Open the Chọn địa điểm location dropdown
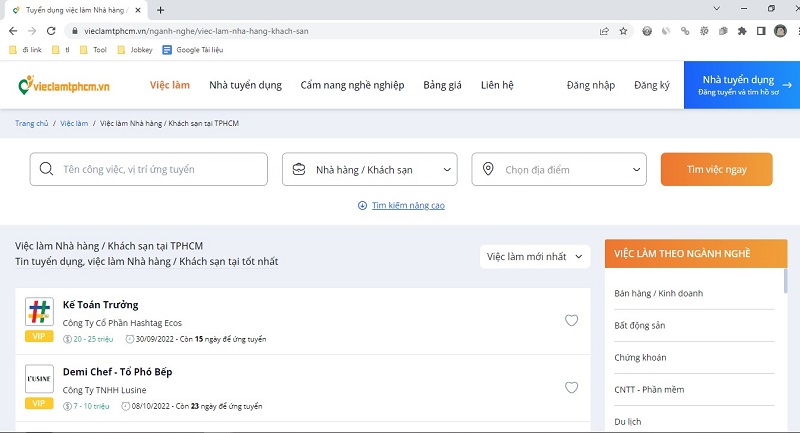This screenshot has width=800, height=433. (x=559, y=169)
